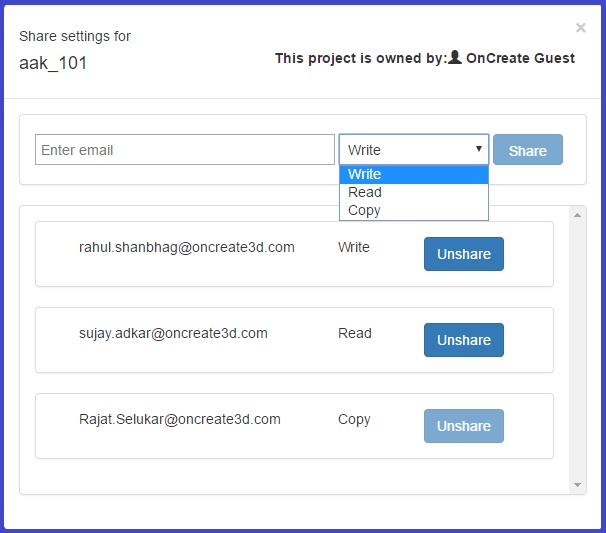Image resolution: width=606 pixels, height=533 pixels.
Task: Select the highlighted Write option in list
Action: pos(413,174)
